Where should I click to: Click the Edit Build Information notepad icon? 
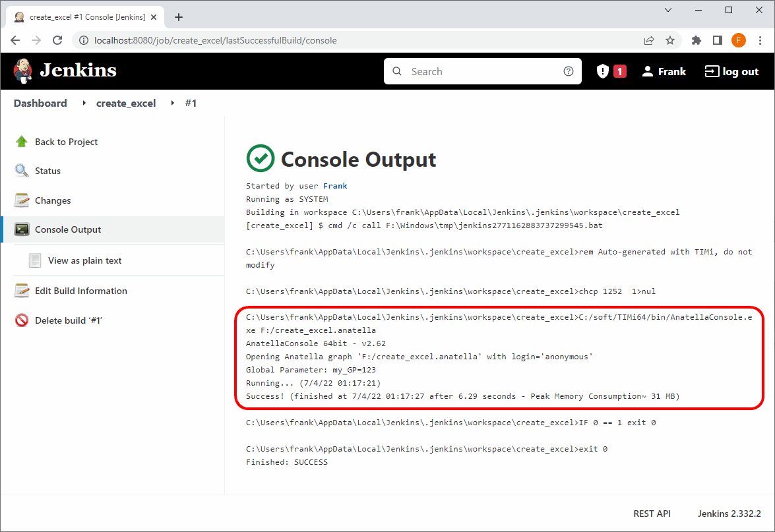(x=22, y=291)
